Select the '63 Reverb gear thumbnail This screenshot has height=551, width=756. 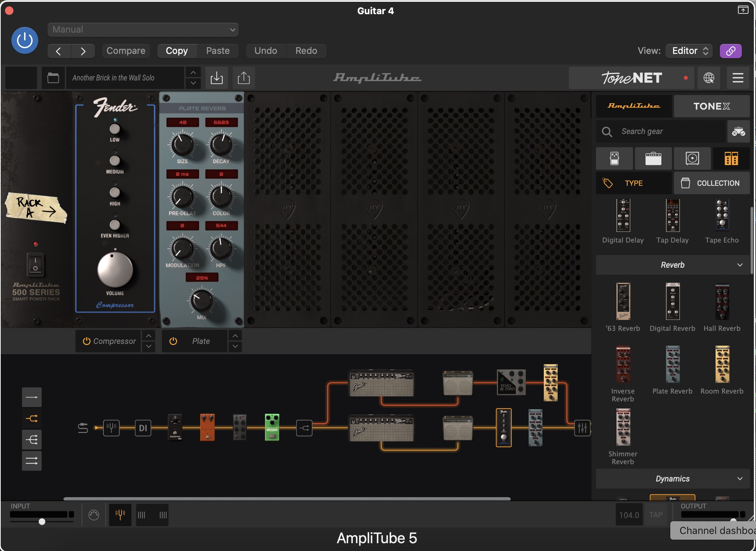[x=623, y=301]
